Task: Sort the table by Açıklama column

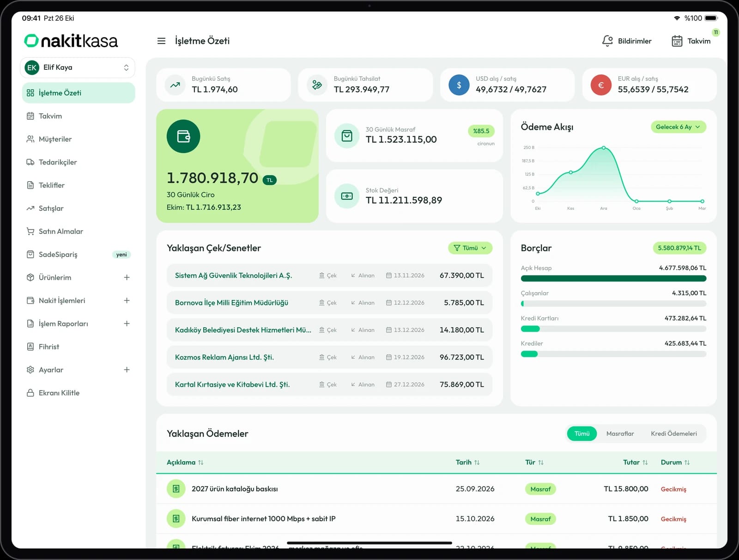Action: pyautogui.click(x=185, y=463)
